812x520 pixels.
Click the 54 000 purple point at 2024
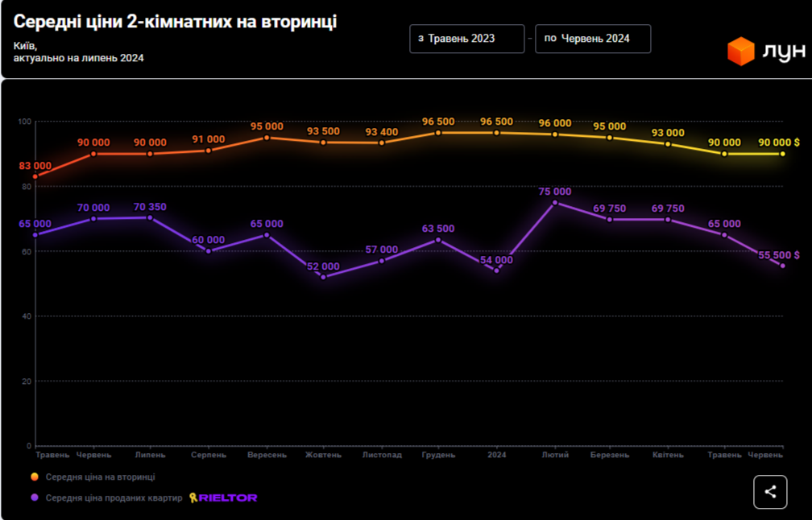(497, 270)
